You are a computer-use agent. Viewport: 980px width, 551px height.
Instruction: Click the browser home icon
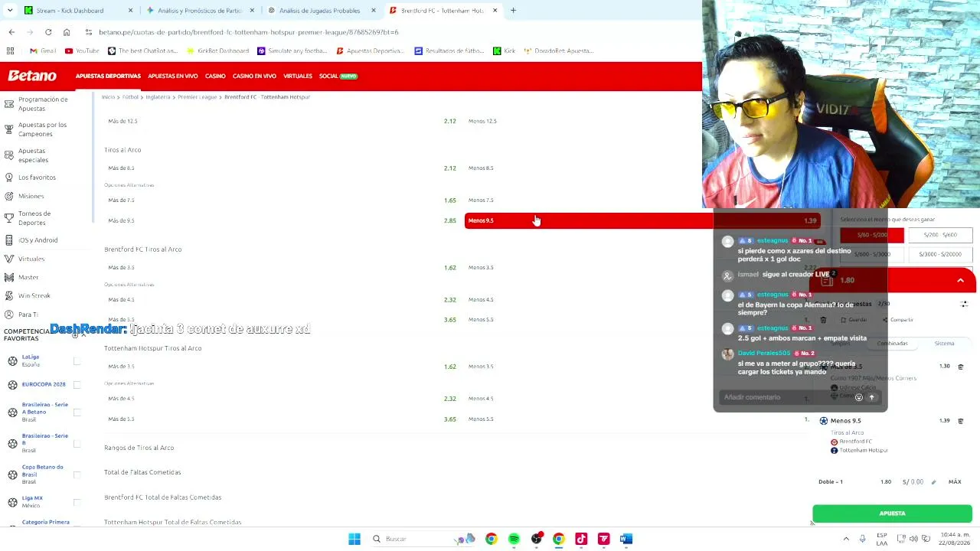point(67,32)
